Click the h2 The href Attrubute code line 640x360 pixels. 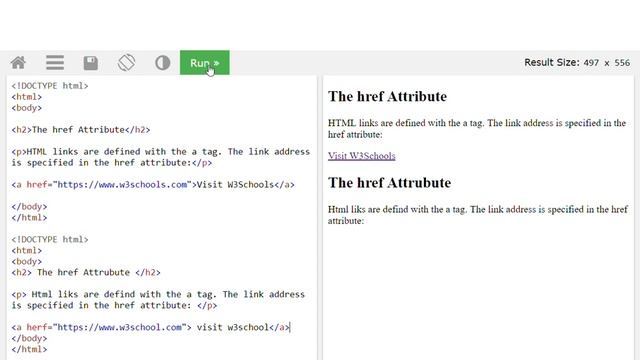(x=86, y=272)
